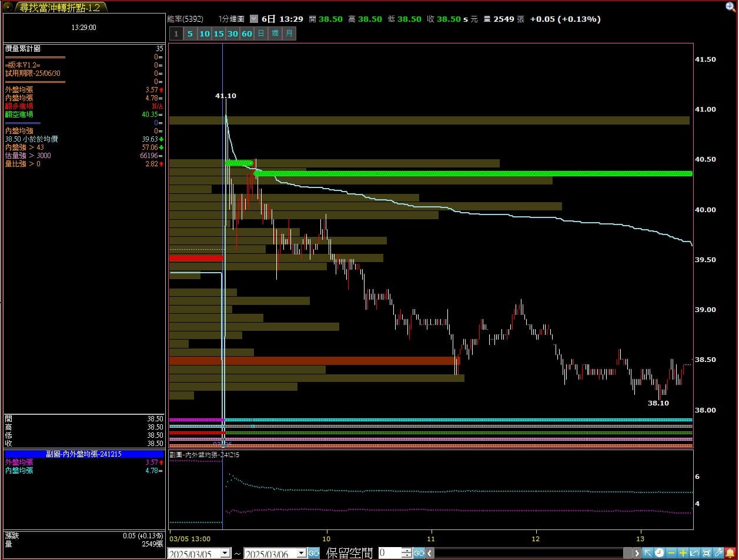Viewport: 739px width, 560px height.
Task: Add a window with the top-right plus icon
Action: 731,7
